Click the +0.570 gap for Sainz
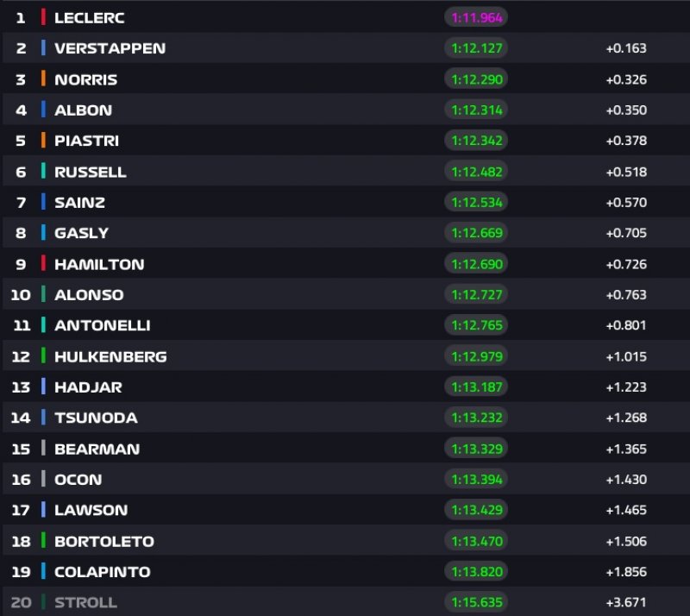The image size is (690, 616). tap(625, 203)
